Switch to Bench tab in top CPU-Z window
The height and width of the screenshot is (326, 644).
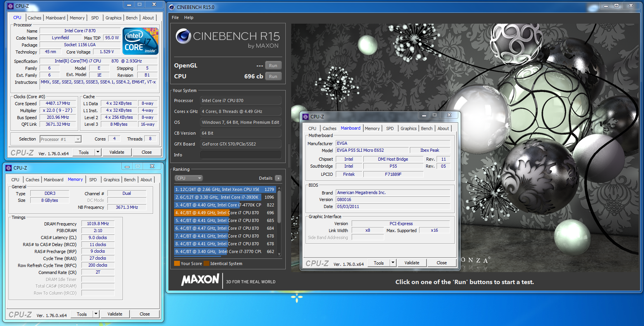pos(132,18)
